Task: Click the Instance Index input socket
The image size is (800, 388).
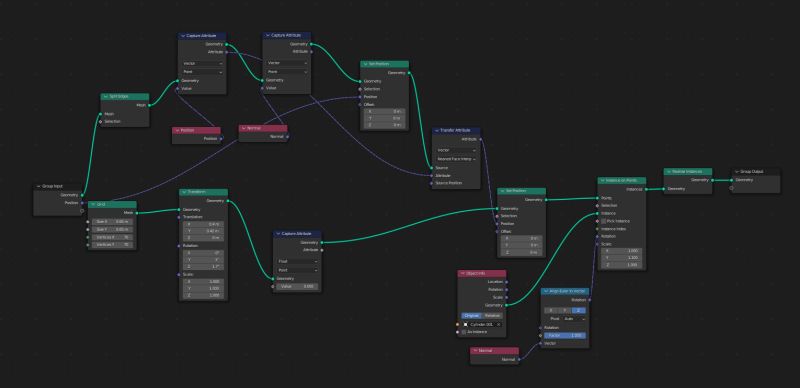Action: pos(597,229)
